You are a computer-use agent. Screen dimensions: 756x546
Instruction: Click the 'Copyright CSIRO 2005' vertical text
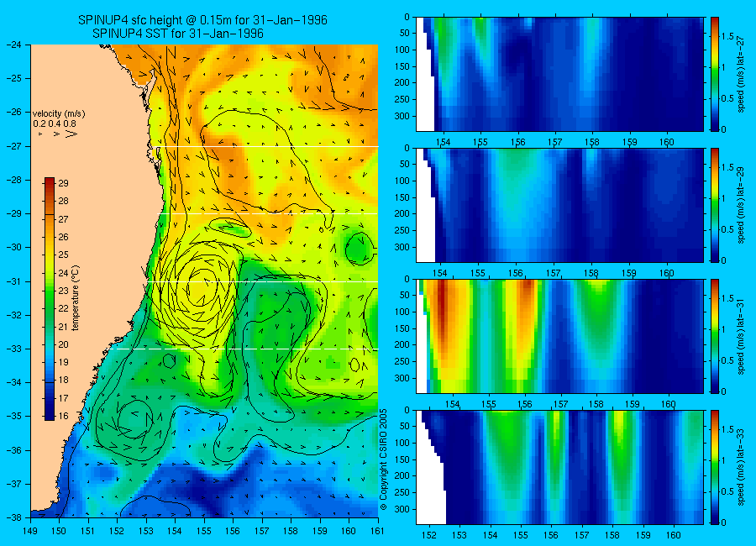pyautogui.click(x=383, y=459)
